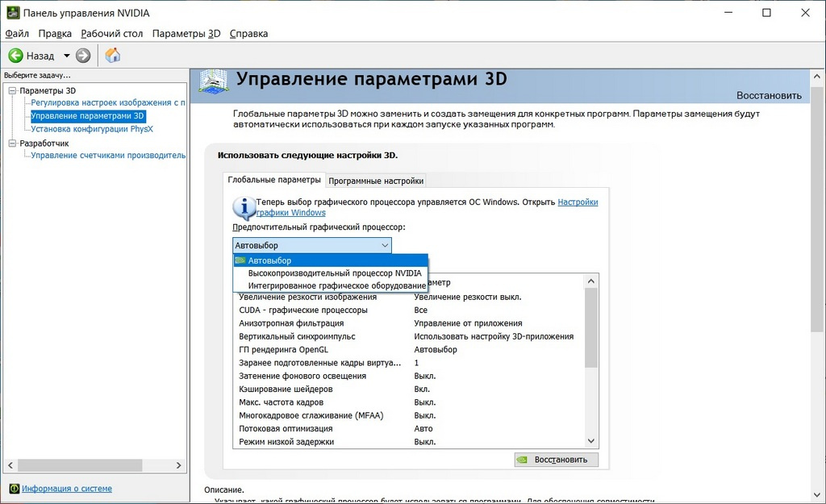Select Управление параметрами 3D tree item

pyautogui.click(x=87, y=116)
